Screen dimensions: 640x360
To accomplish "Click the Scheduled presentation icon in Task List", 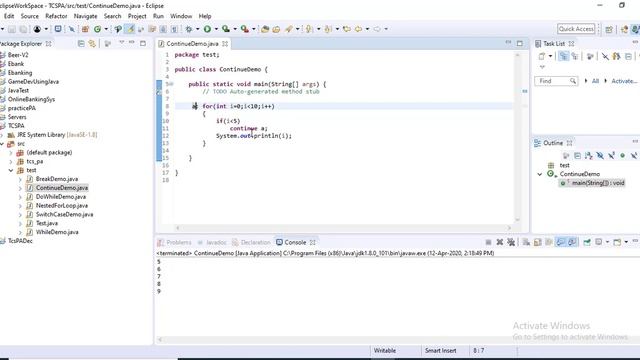I will click(x=575, y=56).
